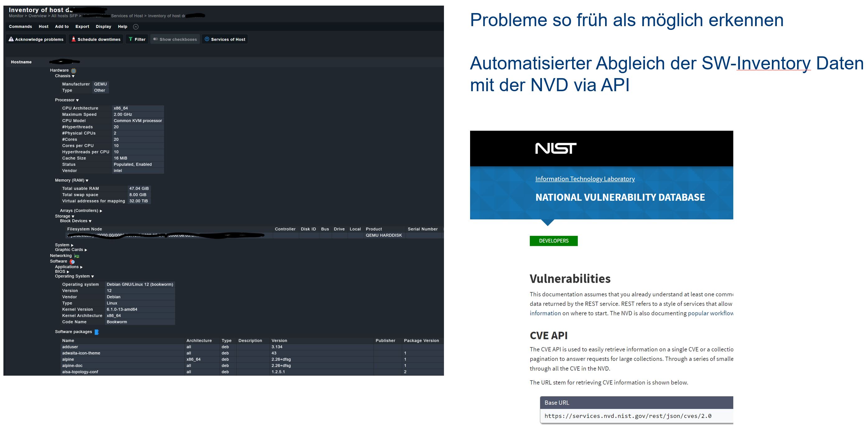The image size is (868, 427).
Task: Click the NIST logo in the black banner
Action: pyautogui.click(x=556, y=148)
